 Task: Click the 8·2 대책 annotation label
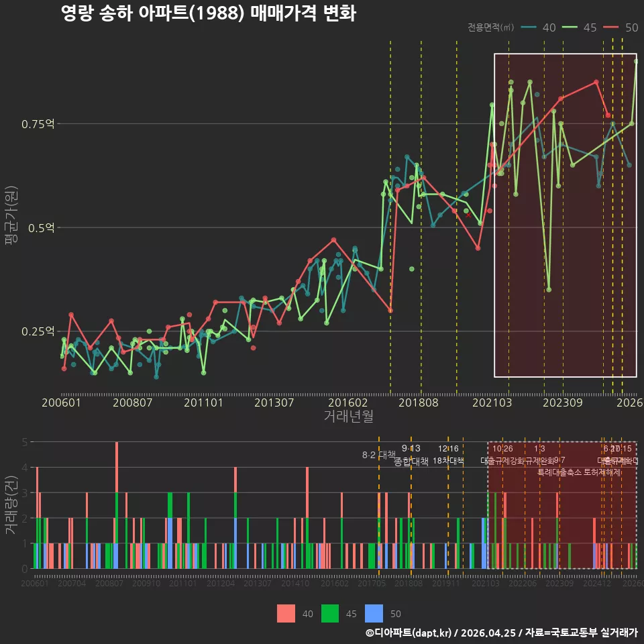coord(378,455)
